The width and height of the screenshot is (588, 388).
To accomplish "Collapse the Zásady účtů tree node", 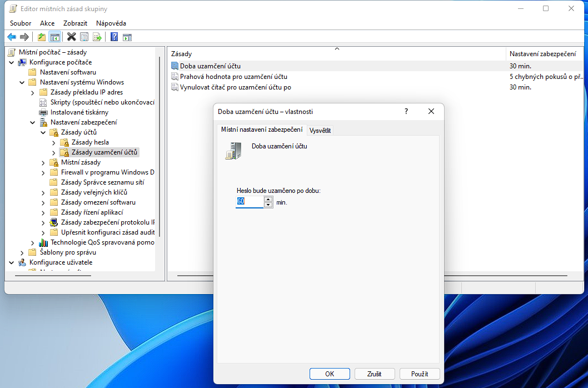I will pos(43,132).
